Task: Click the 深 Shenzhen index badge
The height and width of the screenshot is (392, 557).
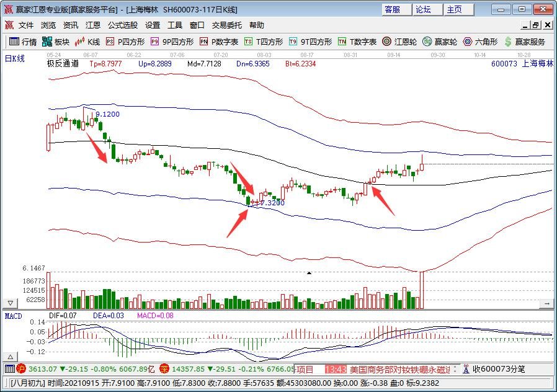Action: pyautogui.click(x=164, y=369)
